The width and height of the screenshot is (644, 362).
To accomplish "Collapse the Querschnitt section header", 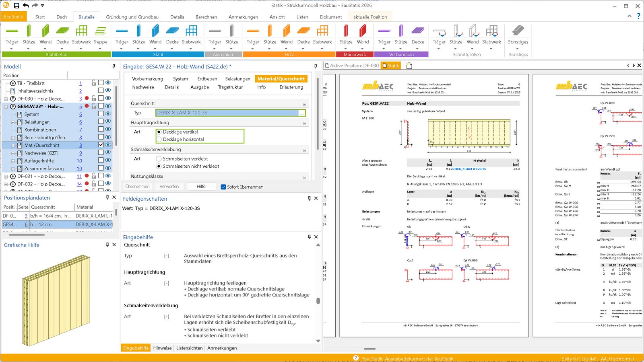I will 304,104.
